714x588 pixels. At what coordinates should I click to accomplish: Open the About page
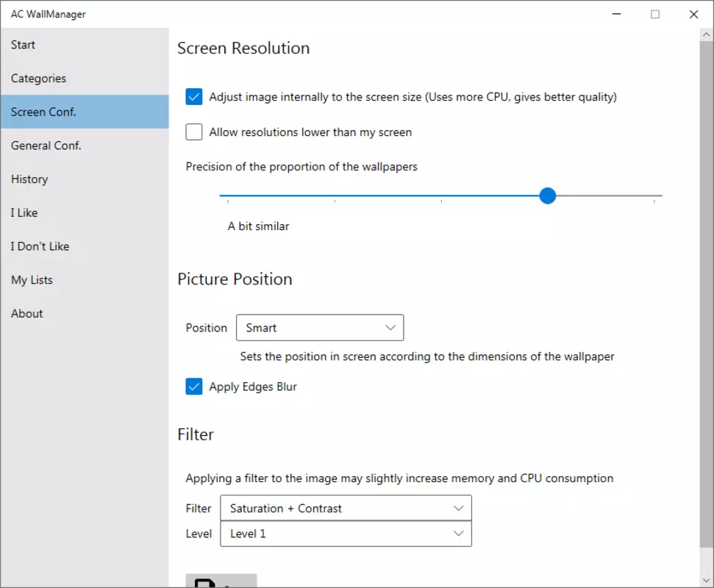click(x=85, y=314)
